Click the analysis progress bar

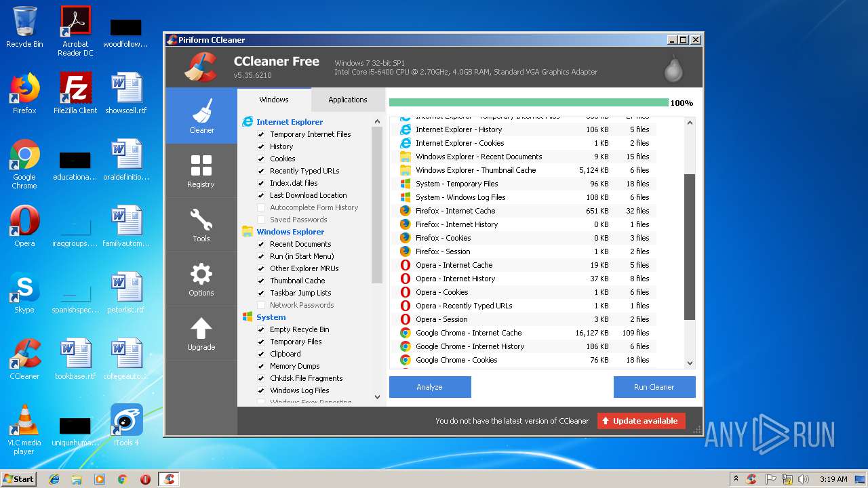click(x=529, y=103)
